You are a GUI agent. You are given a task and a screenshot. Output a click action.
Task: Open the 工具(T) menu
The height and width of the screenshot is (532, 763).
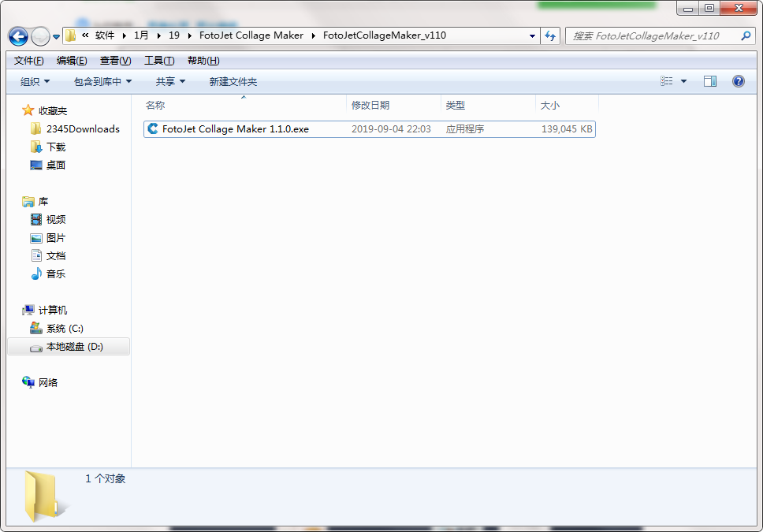click(159, 61)
